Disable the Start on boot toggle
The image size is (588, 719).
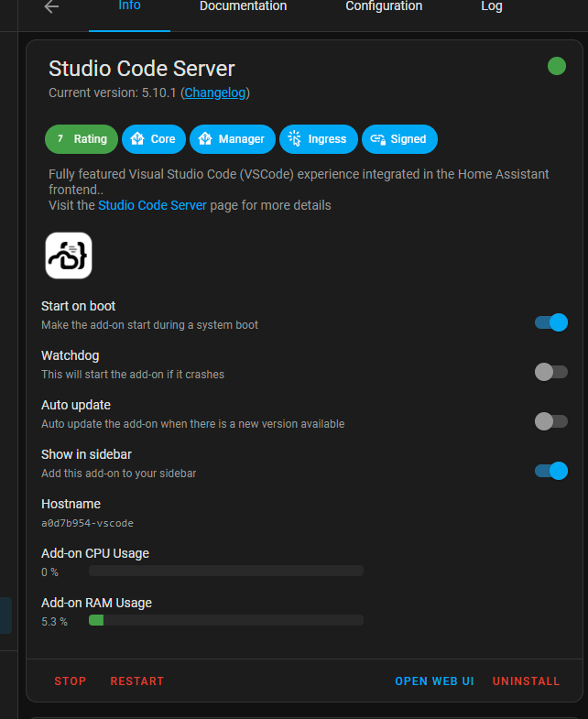551,322
